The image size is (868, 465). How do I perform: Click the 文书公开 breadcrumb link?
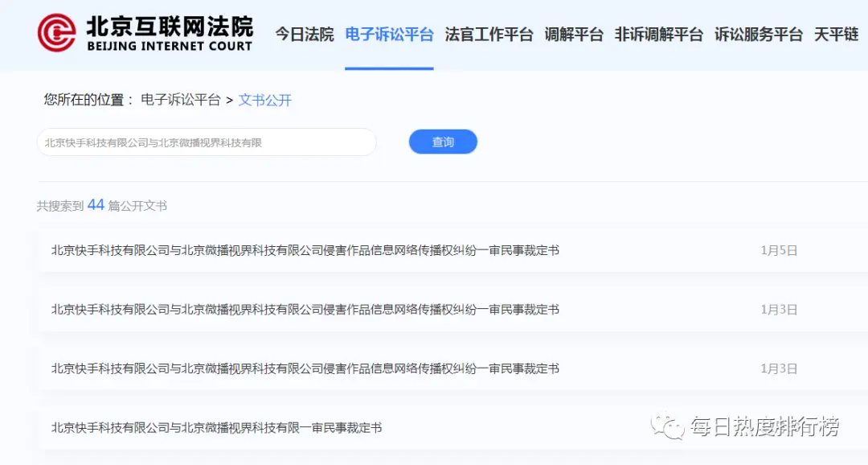coord(264,100)
